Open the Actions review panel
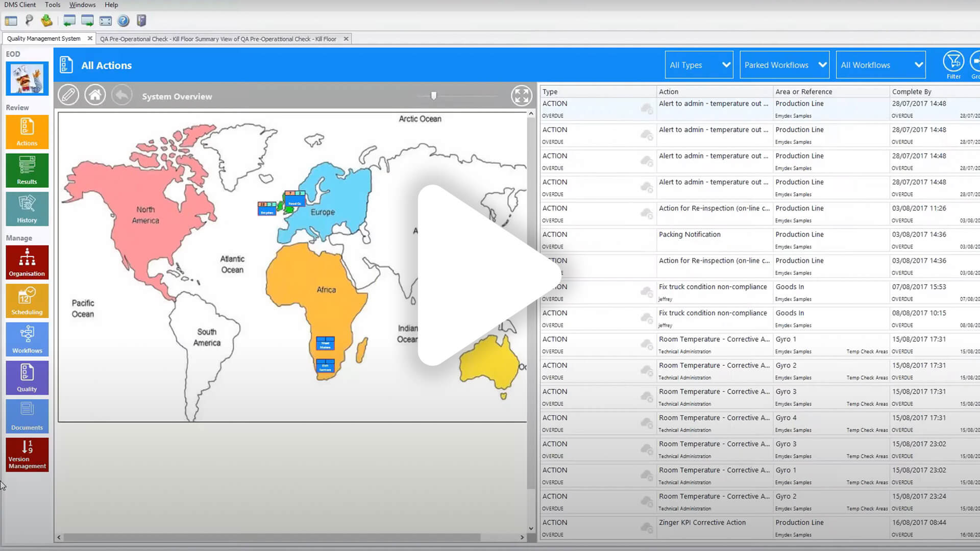The image size is (980, 551). pos(27,132)
